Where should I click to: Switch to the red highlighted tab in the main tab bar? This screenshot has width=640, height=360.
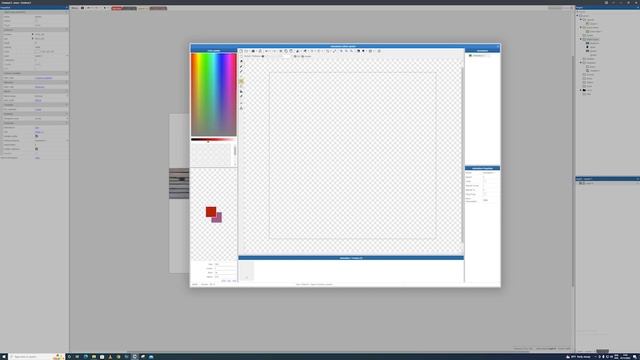point(117,8)
